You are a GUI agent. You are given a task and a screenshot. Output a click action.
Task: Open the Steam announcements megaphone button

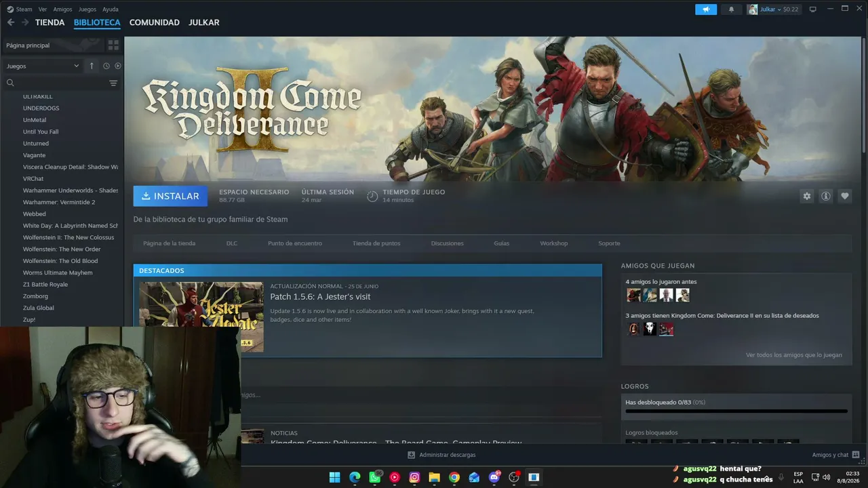[x=706, y=9]
